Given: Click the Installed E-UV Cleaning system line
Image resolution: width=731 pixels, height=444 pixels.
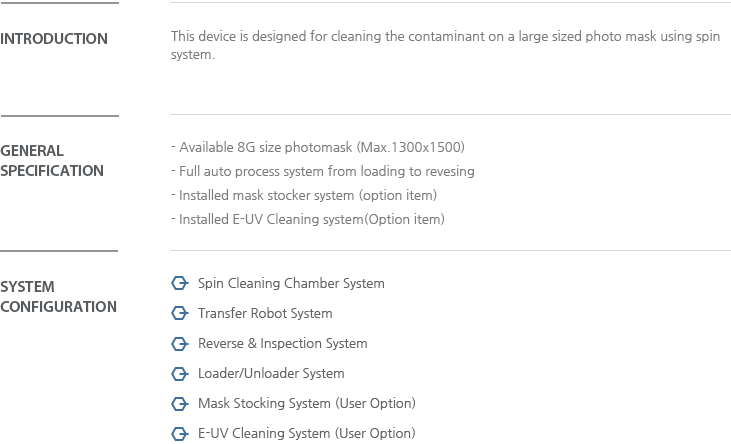Looking at the screenshot, I should pos(308,219).
